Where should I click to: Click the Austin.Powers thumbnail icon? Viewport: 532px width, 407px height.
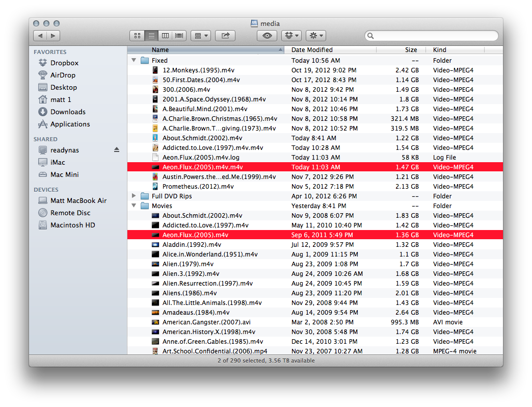point(155,176)
